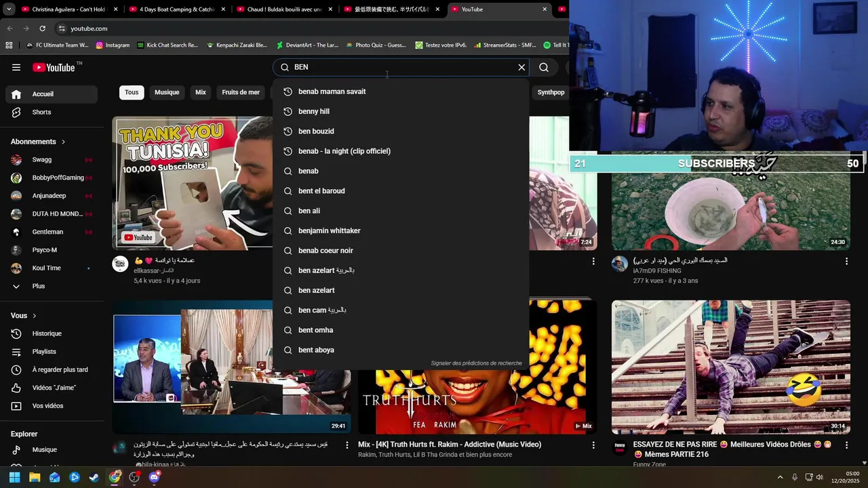868x488 pixels.
Task: Click the magnifier search submit button
Action: click(544, 67)
